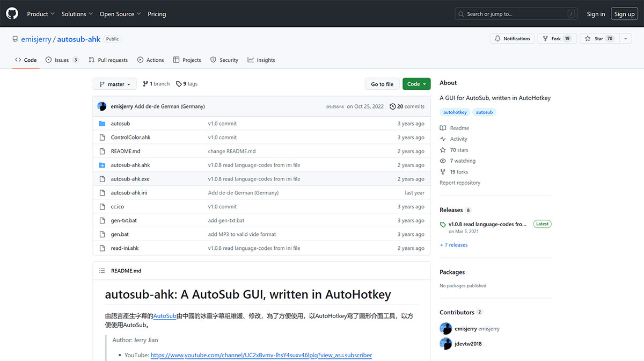This screenshot has height=361, width=644.
Task: Click the autohotkey topic tag
Action: point(455,112)
